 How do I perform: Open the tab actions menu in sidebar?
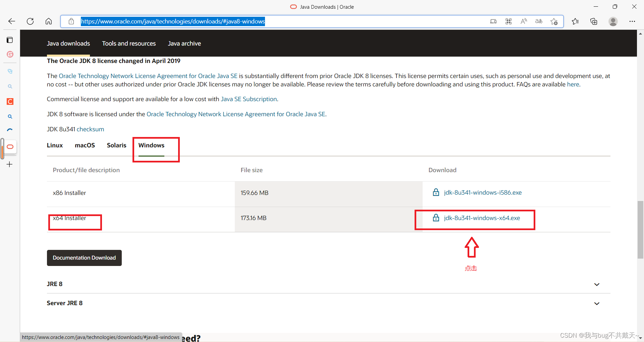pos(10,40)
